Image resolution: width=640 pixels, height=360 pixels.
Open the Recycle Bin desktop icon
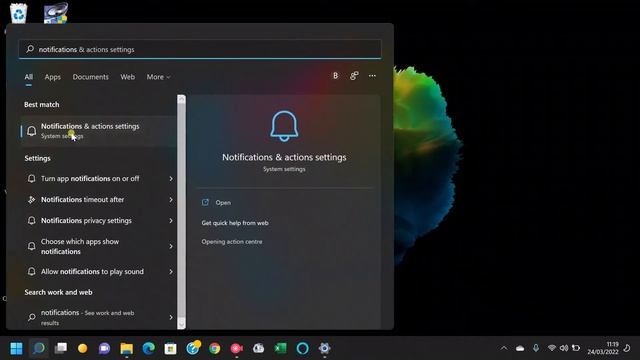pos(18,13)
